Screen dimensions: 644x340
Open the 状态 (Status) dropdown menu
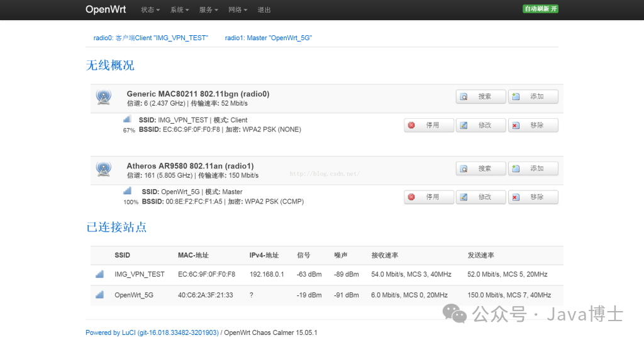[150, 10]
